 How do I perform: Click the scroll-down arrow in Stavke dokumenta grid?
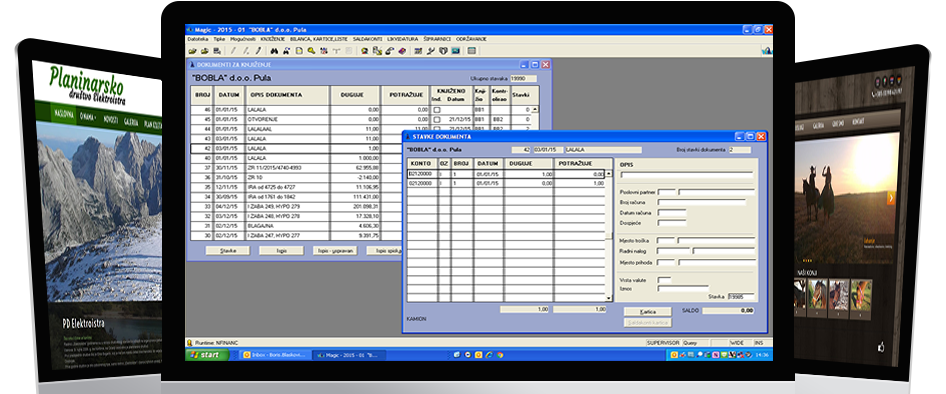[609, 298]
